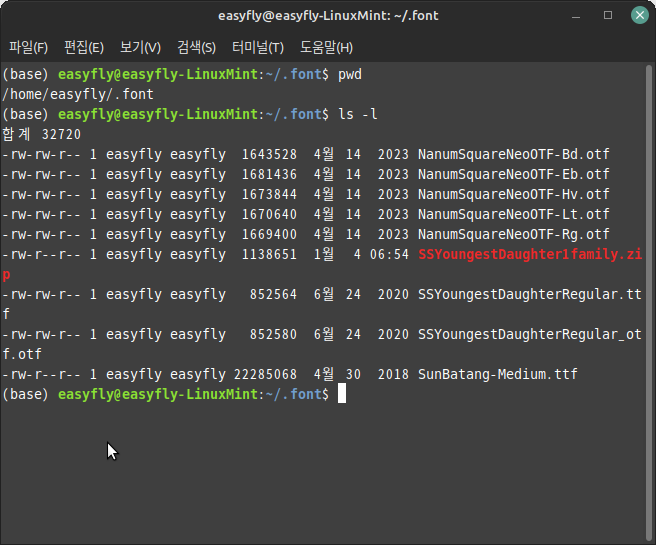This screenshot has width=656, height=545.
Task: Click filename NanumSquareNeoOTF-Lt.otf
Action: tap(513, 215)
